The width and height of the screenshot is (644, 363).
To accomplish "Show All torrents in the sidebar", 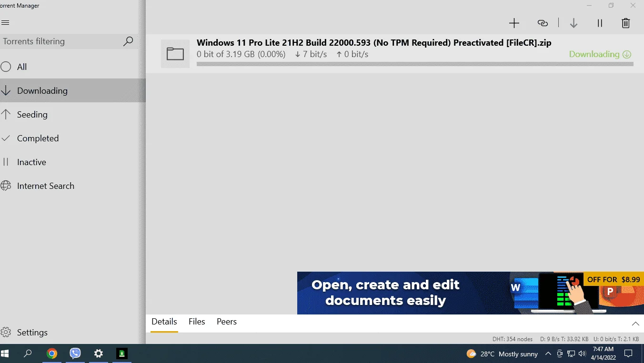I will click(72, 67).
